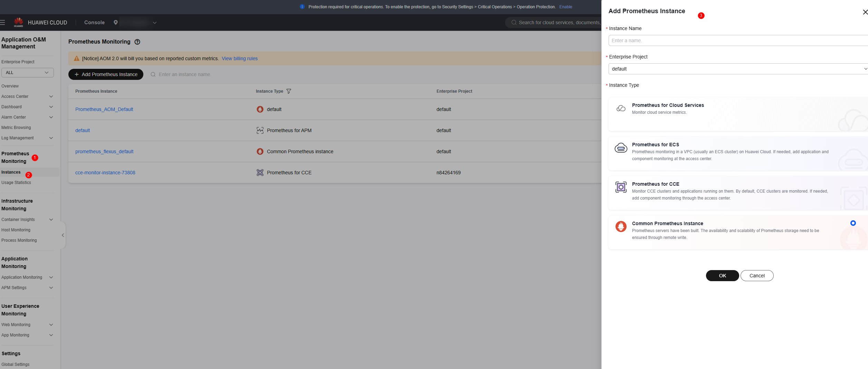Open prometheus_flexus_default instance
Viewport: 868px width, 369px height.
(104, 151)
